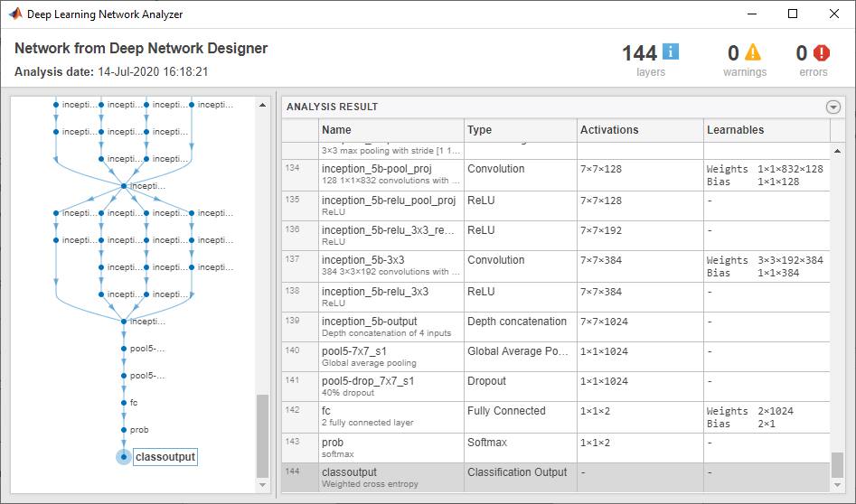Click the Depth concatenation type cell
Screen dimensions: 856x504
click(x=521, y=327)
